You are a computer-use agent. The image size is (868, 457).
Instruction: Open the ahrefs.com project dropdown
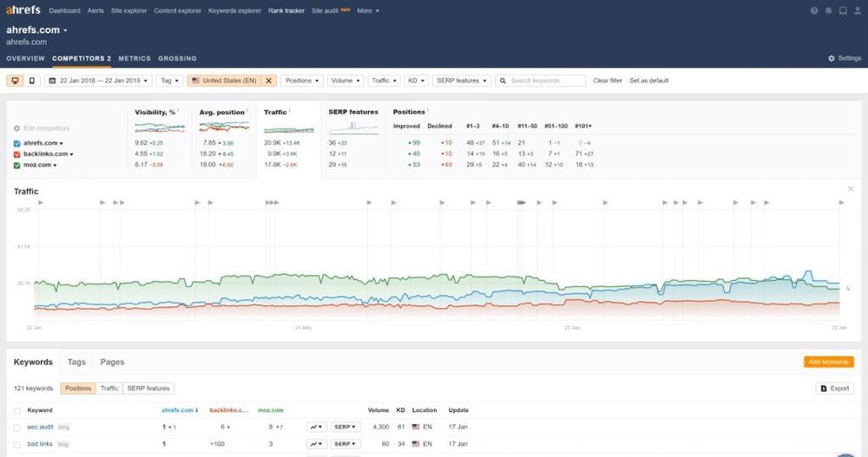pyautogui.click(x=36, y=29)
